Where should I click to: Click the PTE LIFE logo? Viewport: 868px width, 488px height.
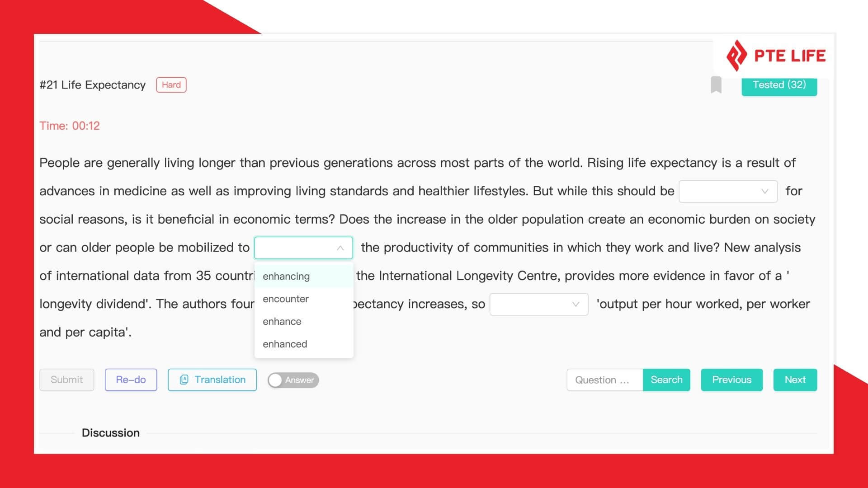[776, 56]
